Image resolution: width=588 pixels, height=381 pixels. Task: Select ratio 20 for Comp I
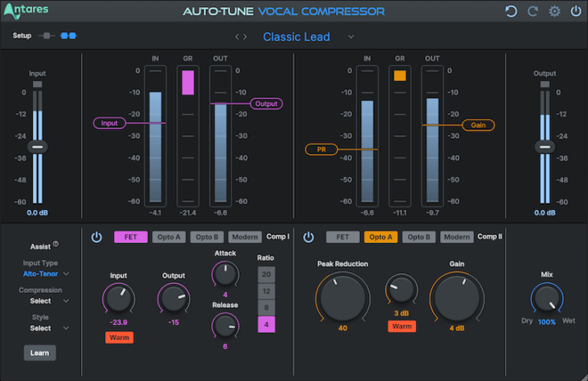pyautogui.click(x=267, y=274)
